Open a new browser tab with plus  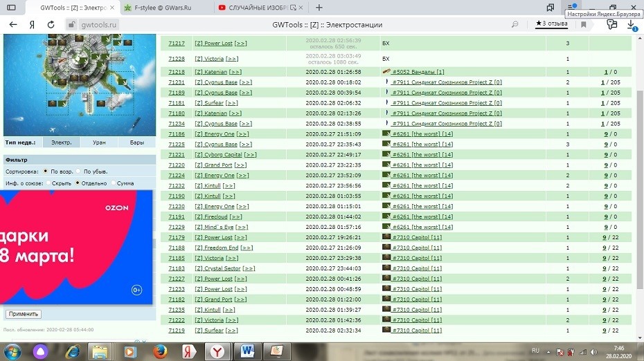click(319, 8)
